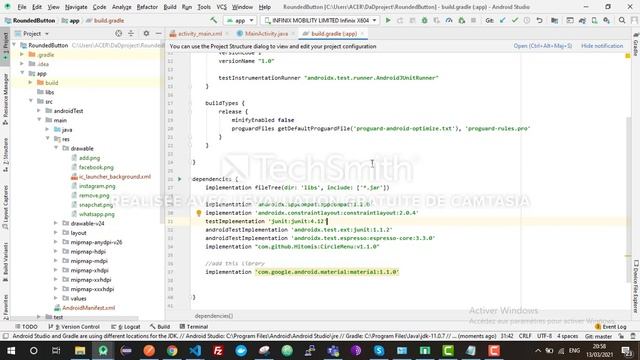Screen dimensions: 640x360
Task: Click the Make Project hammer icon
Action: pyautogui.click(x=213, y=20)
